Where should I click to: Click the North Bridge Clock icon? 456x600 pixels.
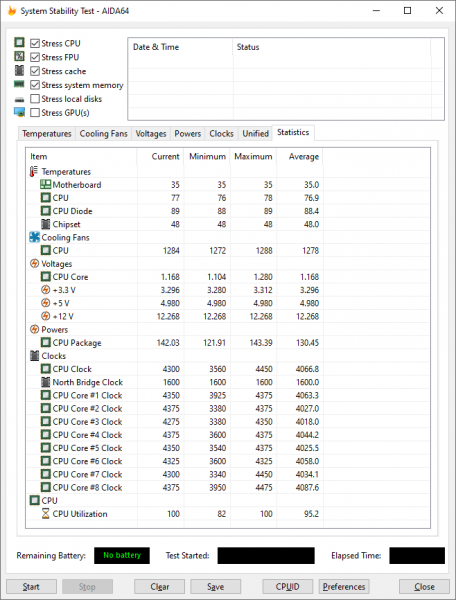pos(46,382)
